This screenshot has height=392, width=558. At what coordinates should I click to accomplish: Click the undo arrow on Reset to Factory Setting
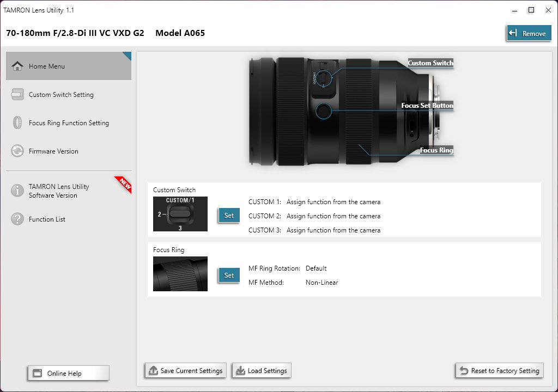tap(464, 370)
